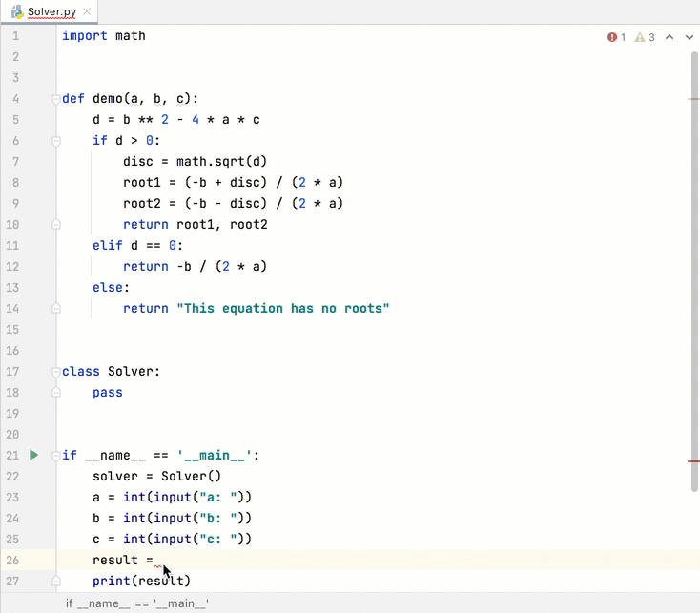Click the gray stripe mark near line 4
The image size is (700, 613).
[x=693, y=99]
